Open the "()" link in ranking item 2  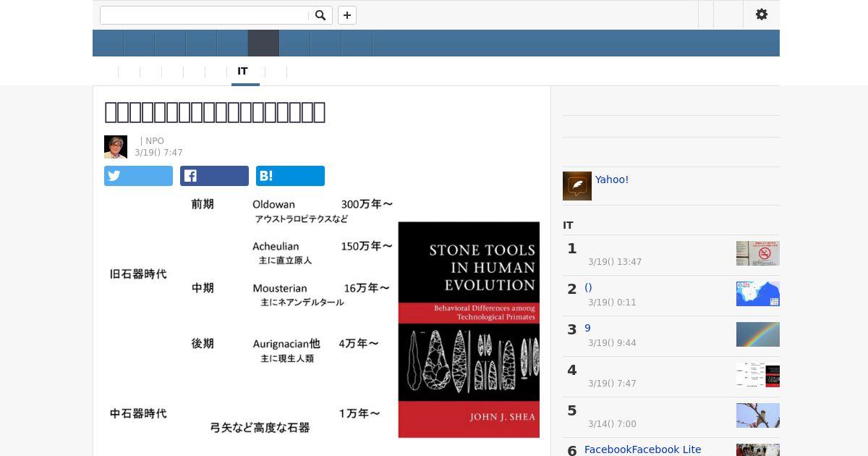[588, 287]
